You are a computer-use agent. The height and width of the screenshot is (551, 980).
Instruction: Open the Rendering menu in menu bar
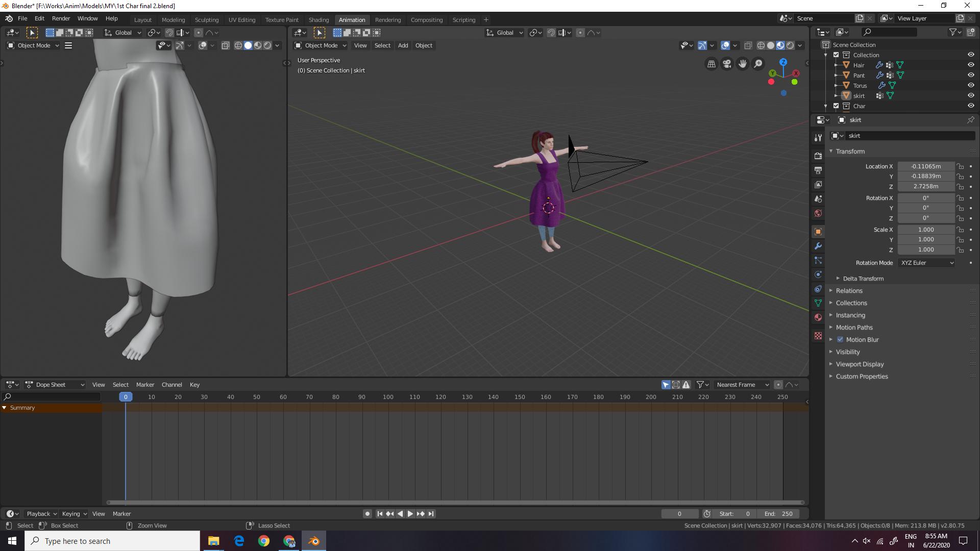coord(387,19)
